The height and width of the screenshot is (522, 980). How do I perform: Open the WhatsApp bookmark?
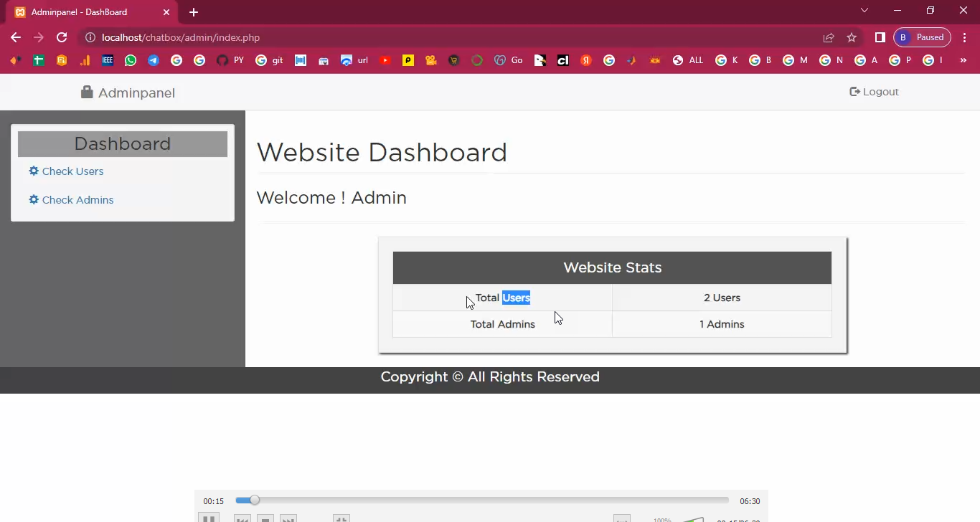click(131, 61)
